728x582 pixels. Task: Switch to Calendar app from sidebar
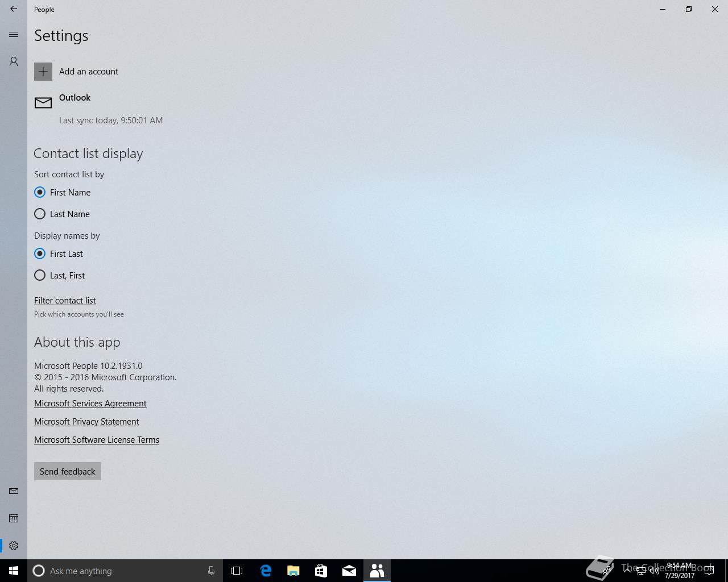(x=14, y=518)
